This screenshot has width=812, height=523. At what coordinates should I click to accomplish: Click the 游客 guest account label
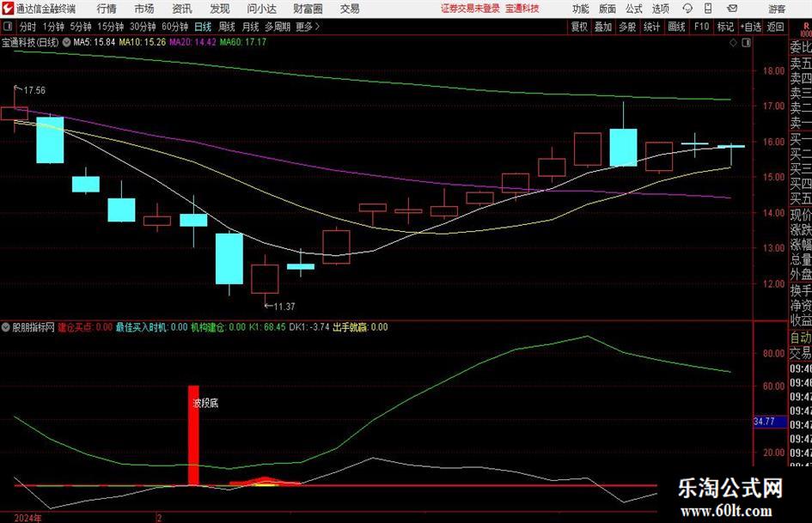[x=776, y=9]
